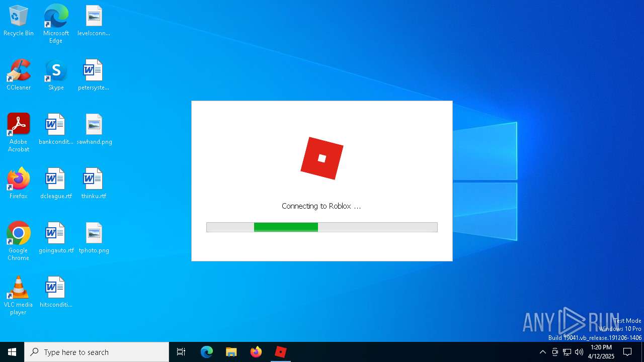Select the tphoto.png image file
The width and height of the screenshot is (644, 362).
coord(94,238)
